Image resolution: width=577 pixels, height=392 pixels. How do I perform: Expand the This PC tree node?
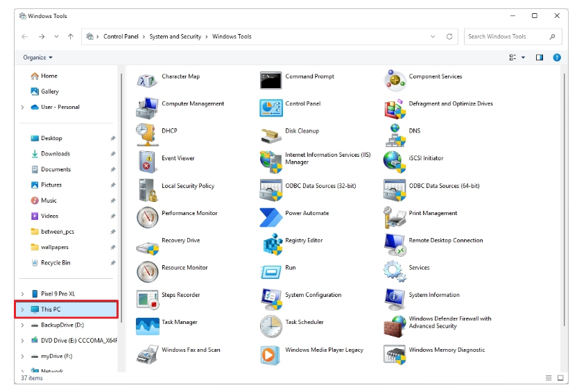coord(22,309)
